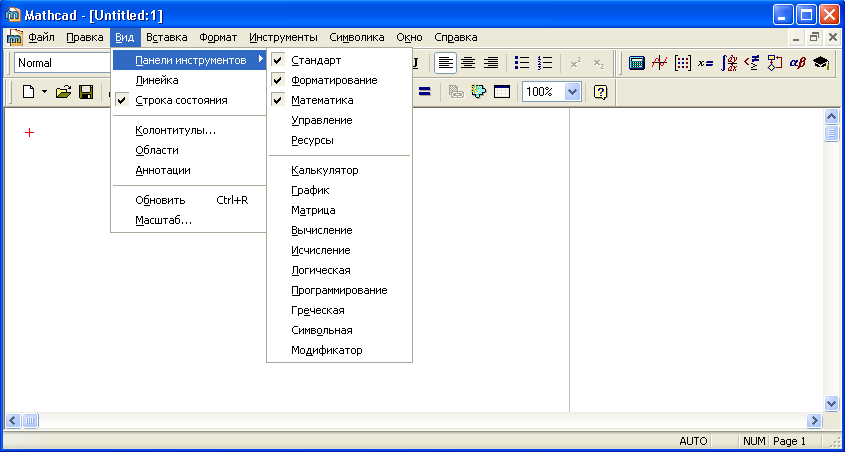Open the New document dropdown arrow
The height and width of the screenshot is (452, 845).
(45, 92)
